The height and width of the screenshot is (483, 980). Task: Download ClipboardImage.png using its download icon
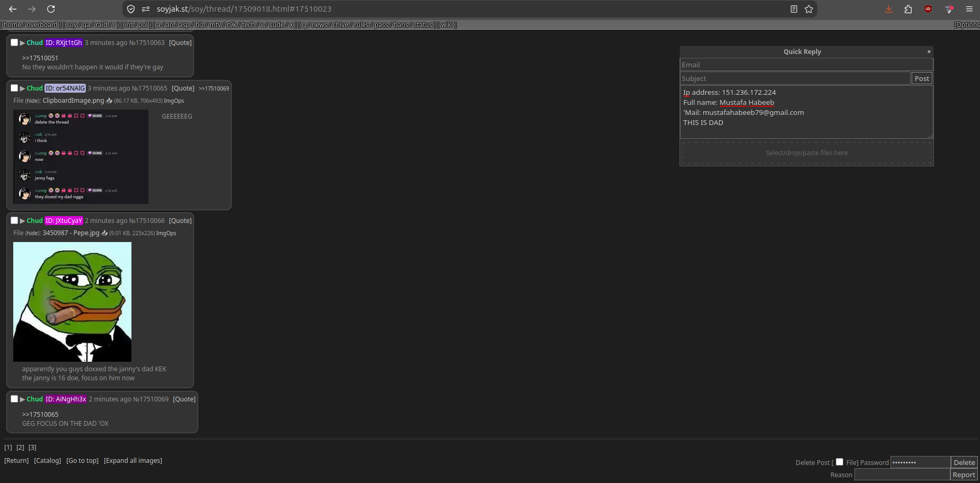point(109,101)
